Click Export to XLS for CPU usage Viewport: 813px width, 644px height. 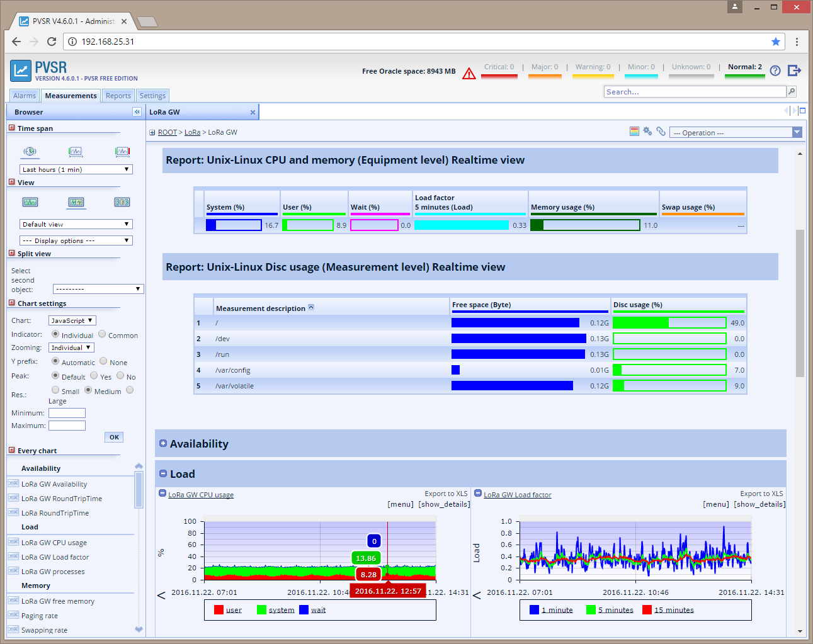446,494
